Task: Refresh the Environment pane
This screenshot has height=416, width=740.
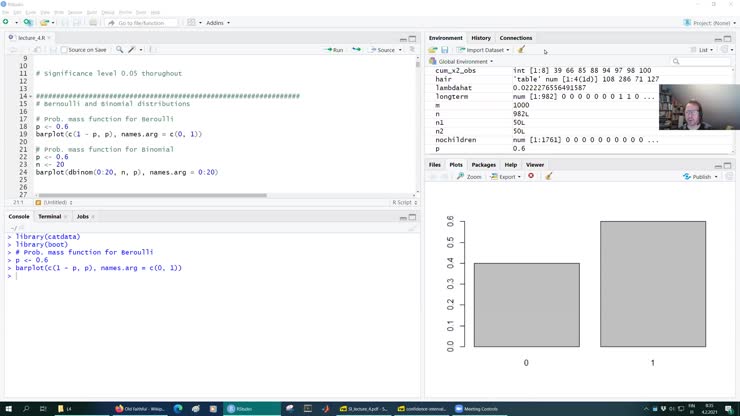Action: pos(724,50)
